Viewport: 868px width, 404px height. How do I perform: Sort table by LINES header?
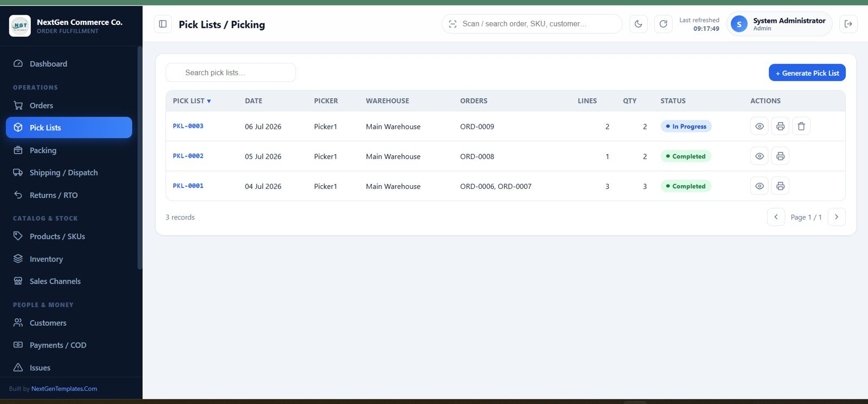pos(587,101)
